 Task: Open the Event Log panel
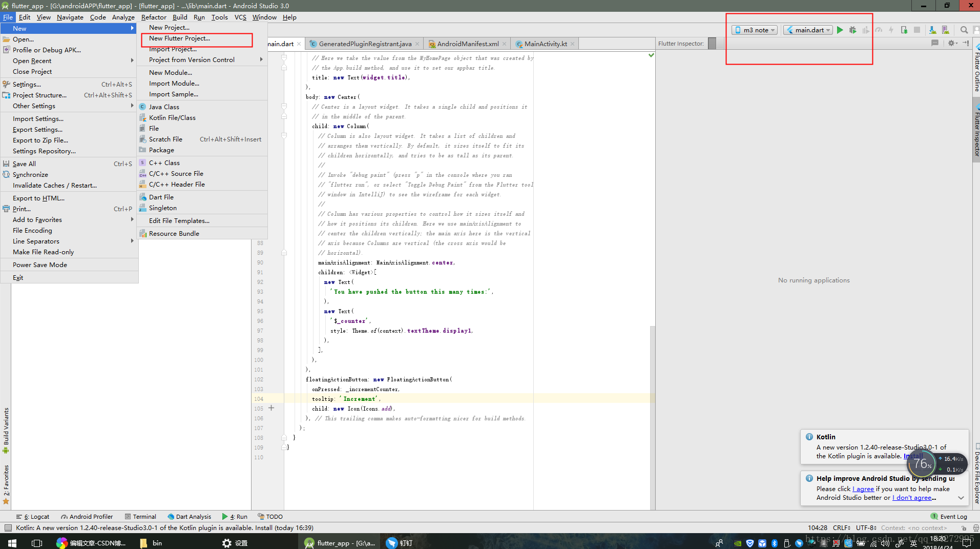[949, 517]
